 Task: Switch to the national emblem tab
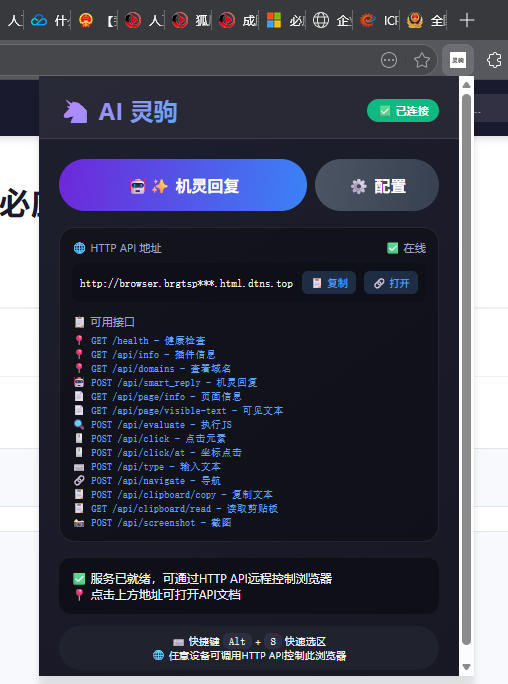point(86,20)
